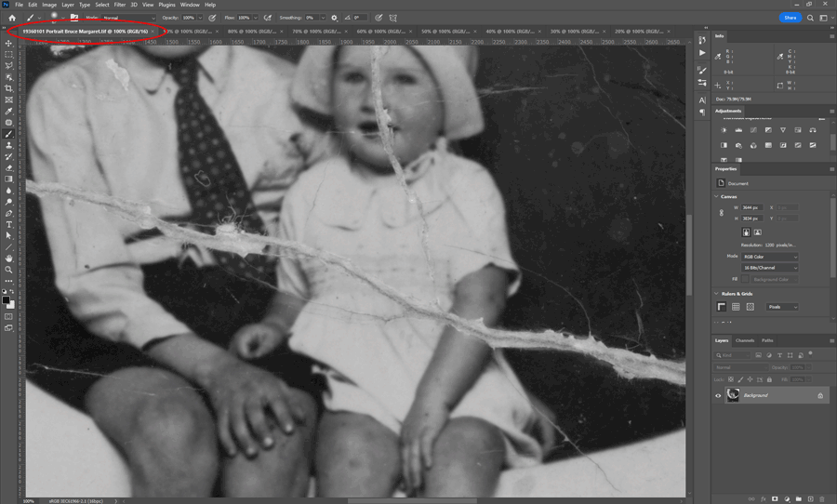Activate the Horizontal Type tool
837x504 pixels.
[x=9, y=224]
